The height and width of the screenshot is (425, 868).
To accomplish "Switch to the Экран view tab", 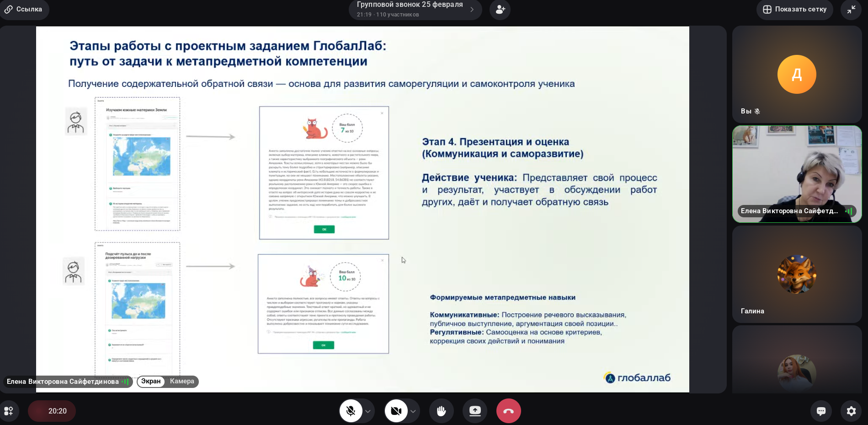I will pyautogui.click(x=151, y=381).
